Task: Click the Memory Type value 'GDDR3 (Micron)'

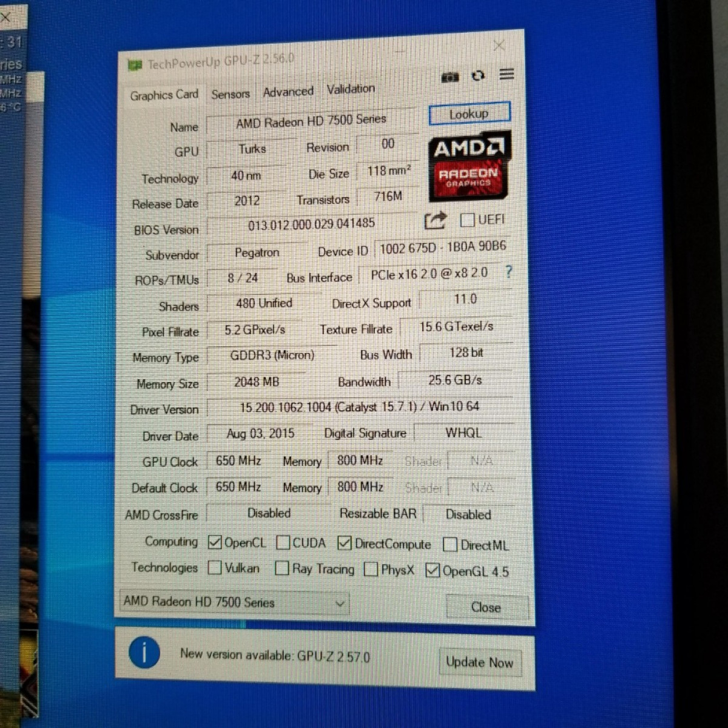Action: 272,356
